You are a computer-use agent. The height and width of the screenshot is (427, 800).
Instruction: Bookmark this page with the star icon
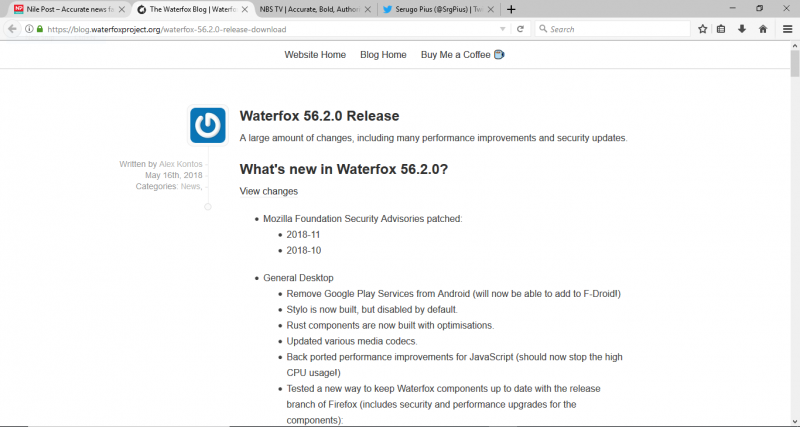tap(703, 29)
